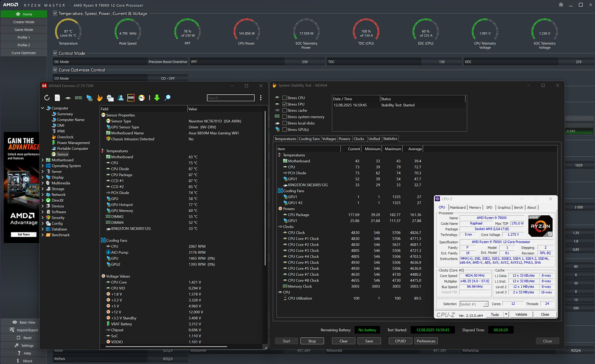
Task: Click the gear with checklist toolbar icon
Action: coord(110,98)
